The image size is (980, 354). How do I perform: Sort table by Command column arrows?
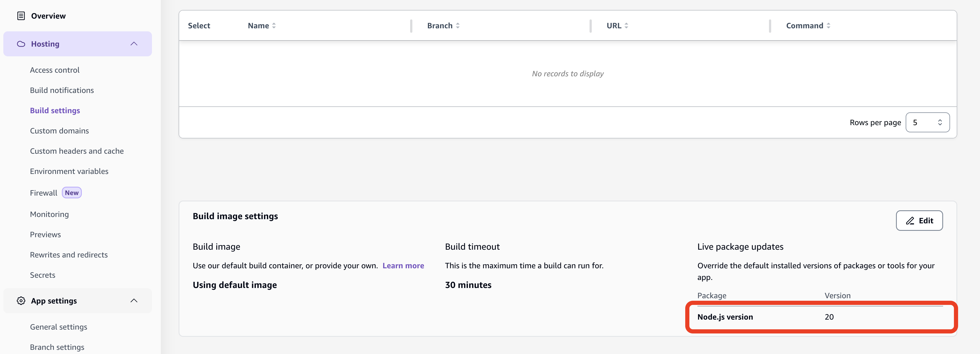(x=828, y=26)
